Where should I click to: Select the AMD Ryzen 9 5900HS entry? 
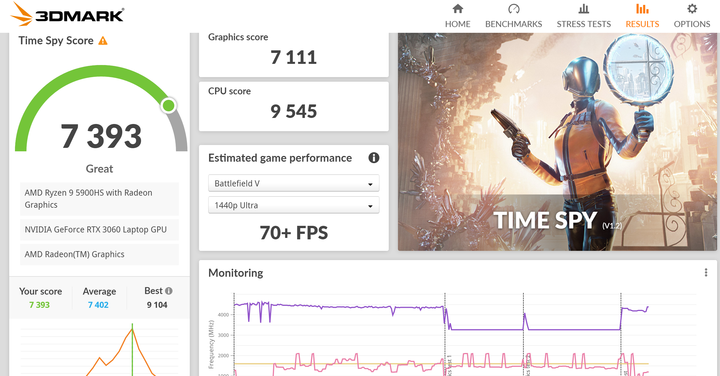[x=100, y=199]
